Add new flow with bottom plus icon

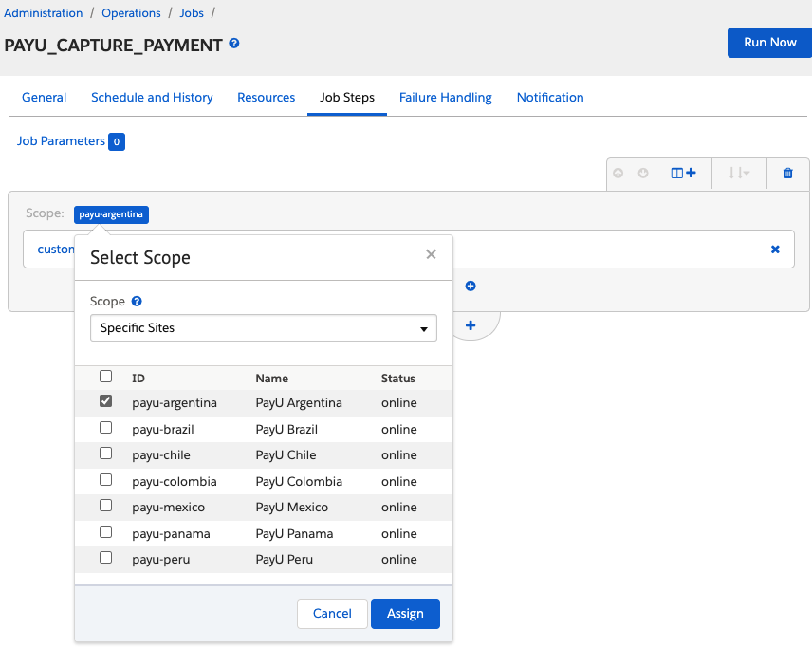[x=471, y=325]
